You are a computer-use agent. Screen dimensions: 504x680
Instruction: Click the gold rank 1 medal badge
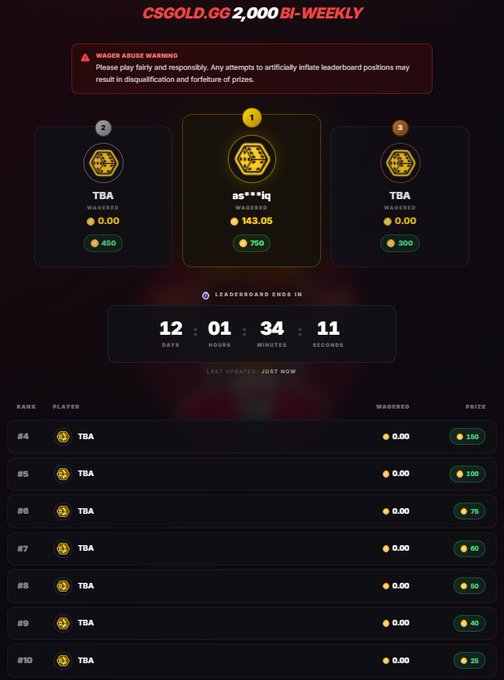point(252,118)
